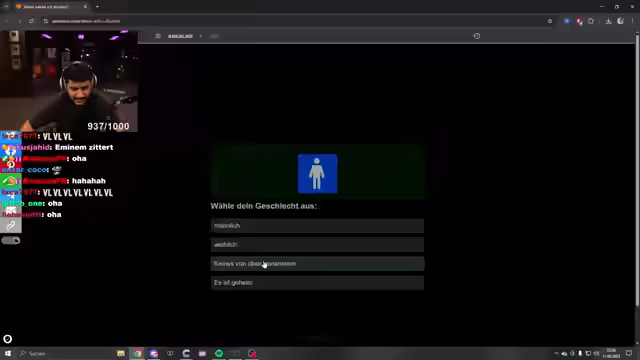Viewport: 640px width, 360px height.
Task: Open the extensions puzzle icon
Action: [591, 21]
